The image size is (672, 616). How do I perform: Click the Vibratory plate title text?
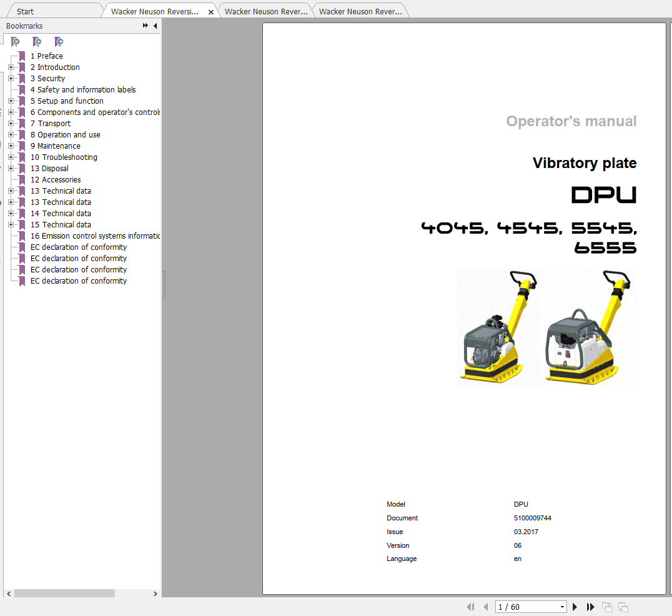pyautogui.click(x=585, y=163)
